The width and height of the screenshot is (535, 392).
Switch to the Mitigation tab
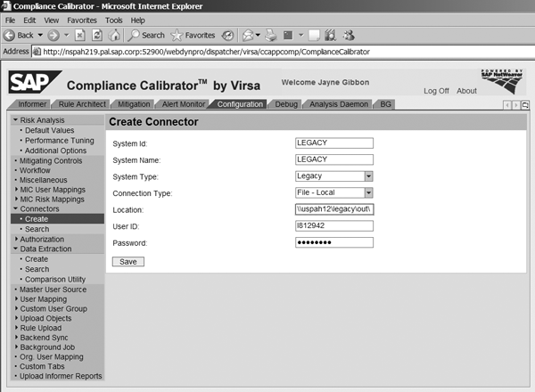[134, 104]
